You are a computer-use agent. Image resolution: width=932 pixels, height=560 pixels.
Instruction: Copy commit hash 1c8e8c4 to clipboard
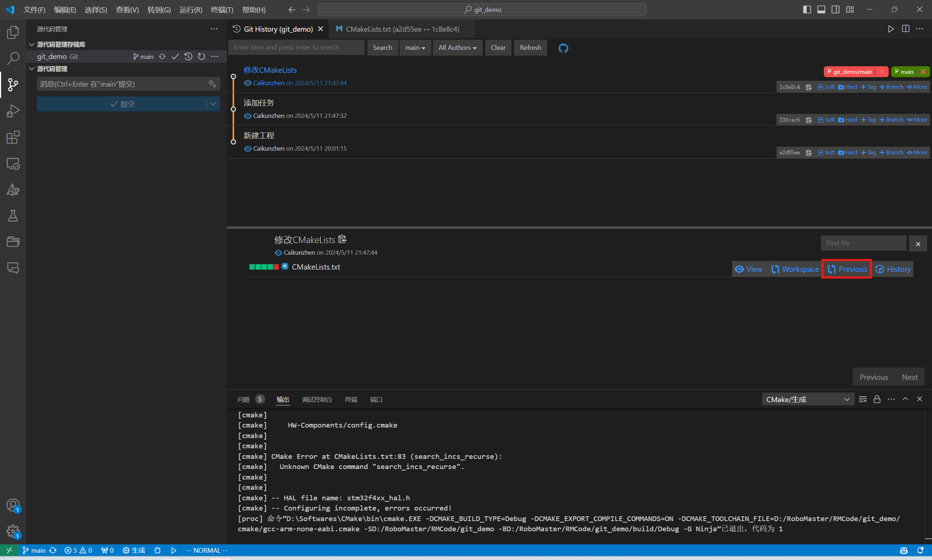click(809, 87)
